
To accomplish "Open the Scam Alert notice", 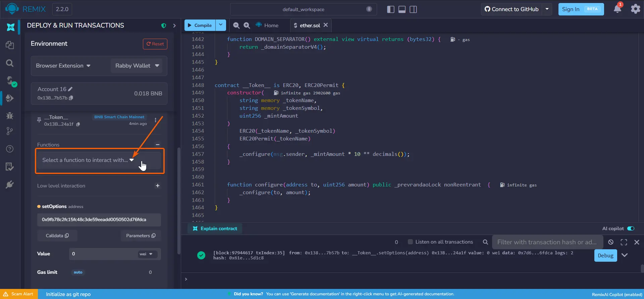I will (19, 294).
